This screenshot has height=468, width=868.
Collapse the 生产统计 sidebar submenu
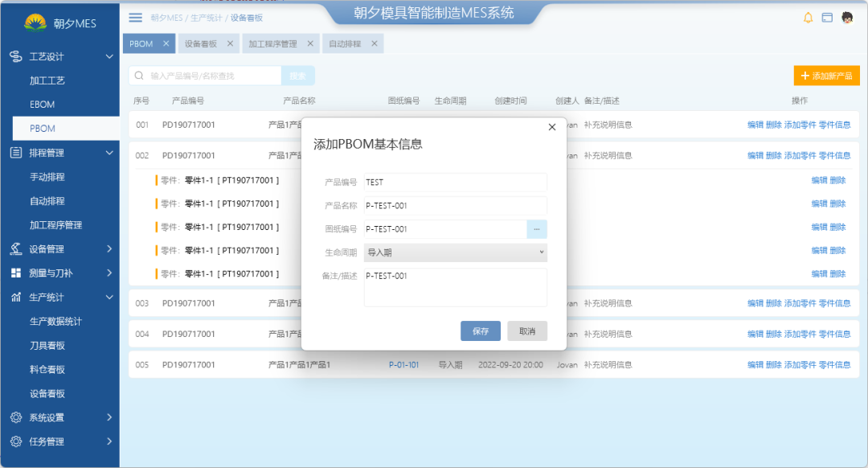click(110, 297)
